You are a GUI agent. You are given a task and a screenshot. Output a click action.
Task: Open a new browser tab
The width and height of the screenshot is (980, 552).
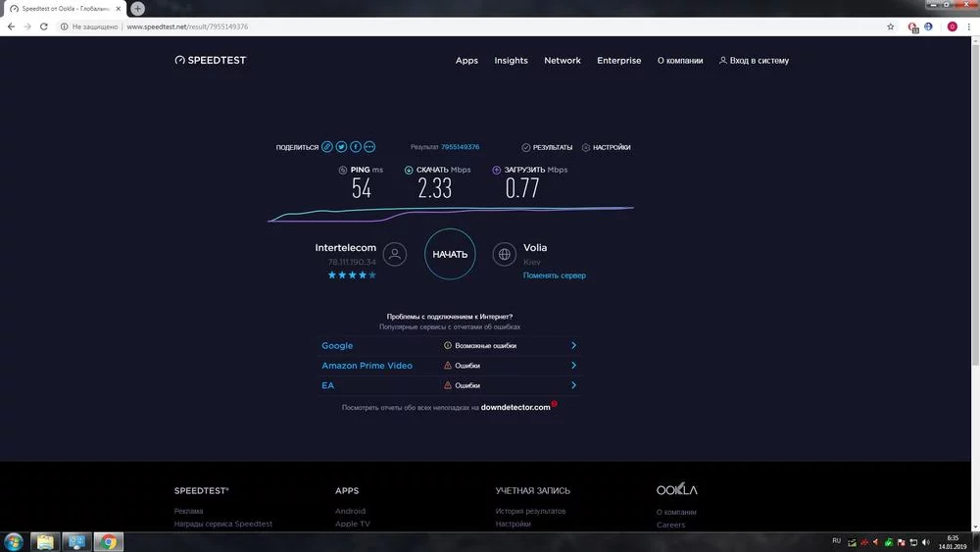click(x=137, y=9)
